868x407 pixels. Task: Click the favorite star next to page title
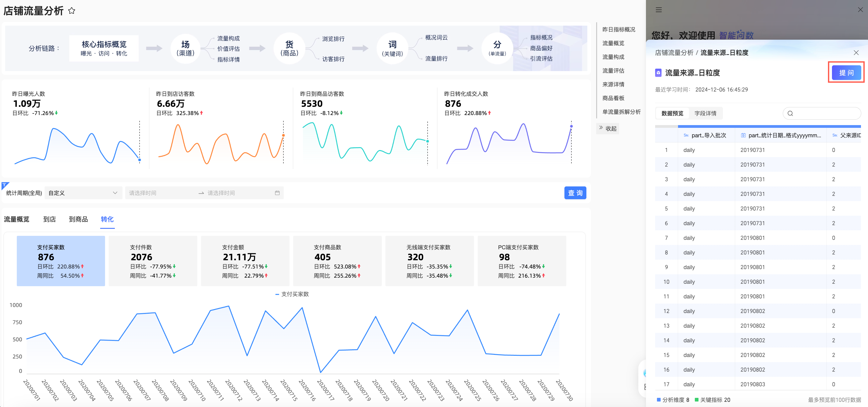(71, 11)
